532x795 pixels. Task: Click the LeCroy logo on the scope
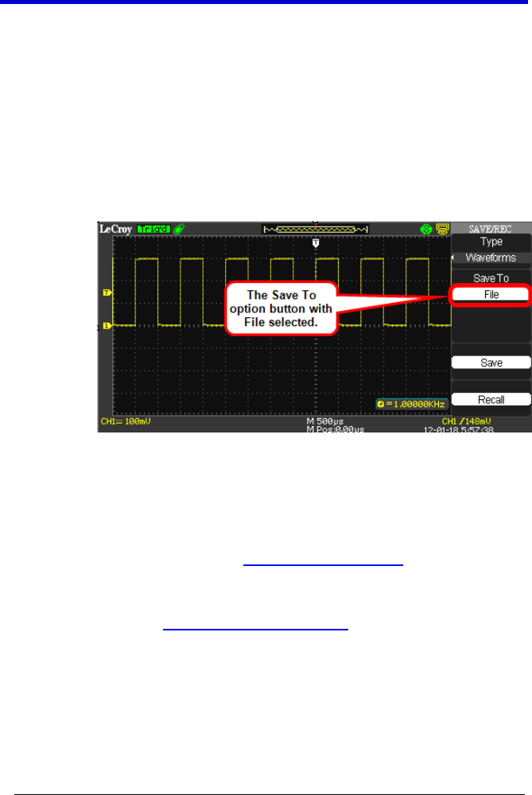[x=115, y=229]
